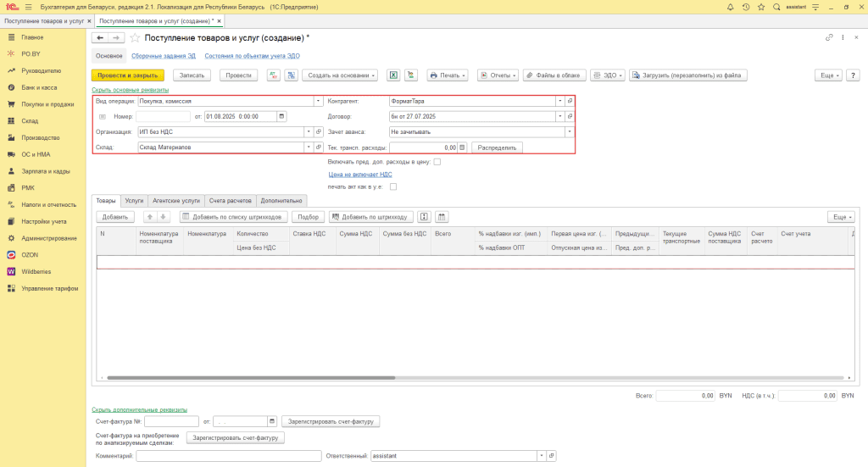The image size is (868, 467).
Task: Open Склад card icon
Action: (x=319, y=147)
